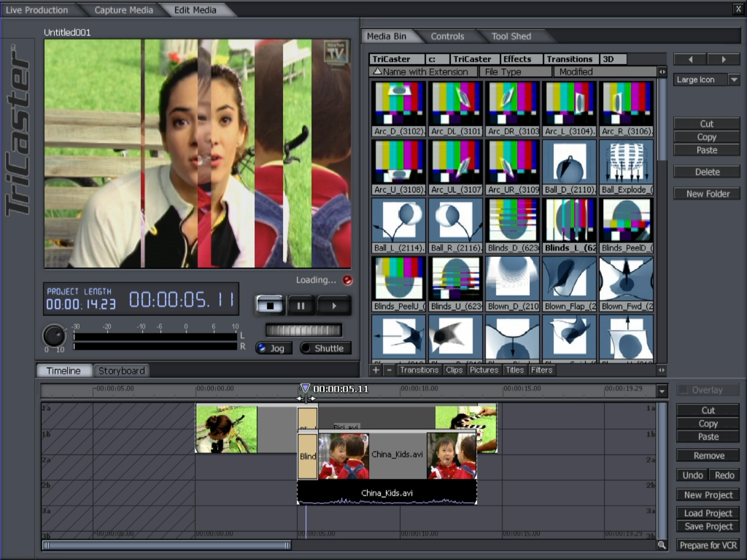This screenshot has width=747, height=560.
Task: Select the Blinds_PeelD transition thumbnail
Action: coord(626,226)
